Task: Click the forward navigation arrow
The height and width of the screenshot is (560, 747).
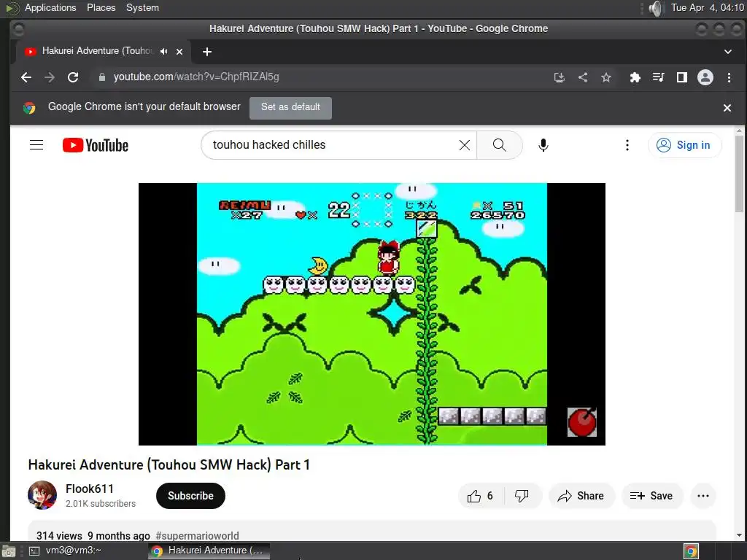Action: click(x=50, y=77)
